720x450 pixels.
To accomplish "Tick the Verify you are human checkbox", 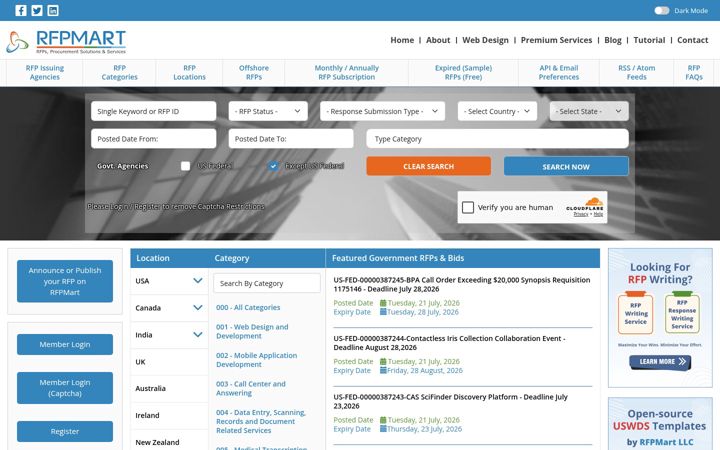I will click(x=468, y=208).
